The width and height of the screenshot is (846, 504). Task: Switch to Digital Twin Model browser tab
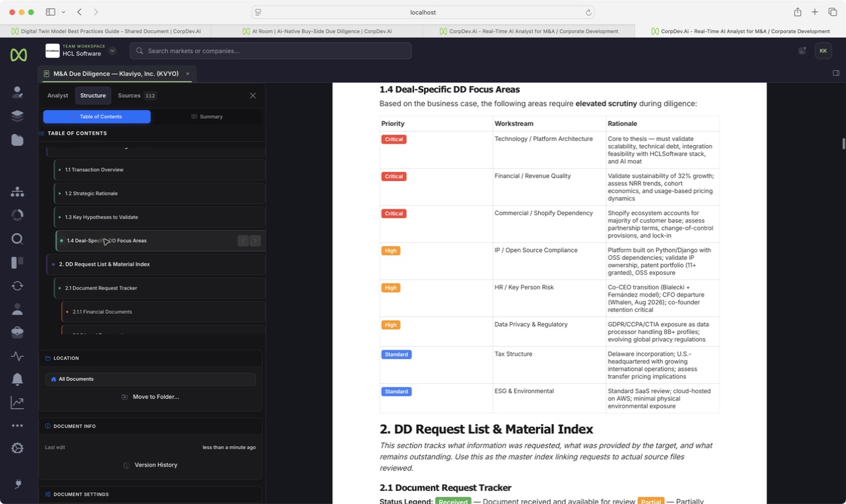(x=106, y=31)
